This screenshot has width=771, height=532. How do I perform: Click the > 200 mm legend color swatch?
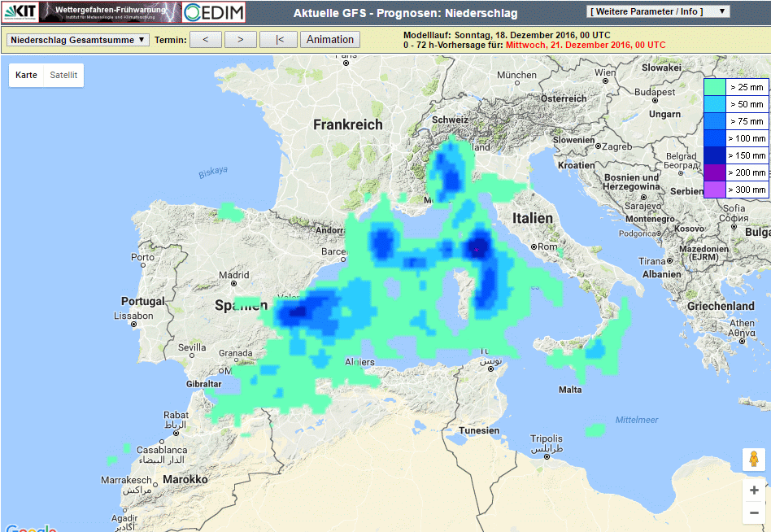click(715, 172)
